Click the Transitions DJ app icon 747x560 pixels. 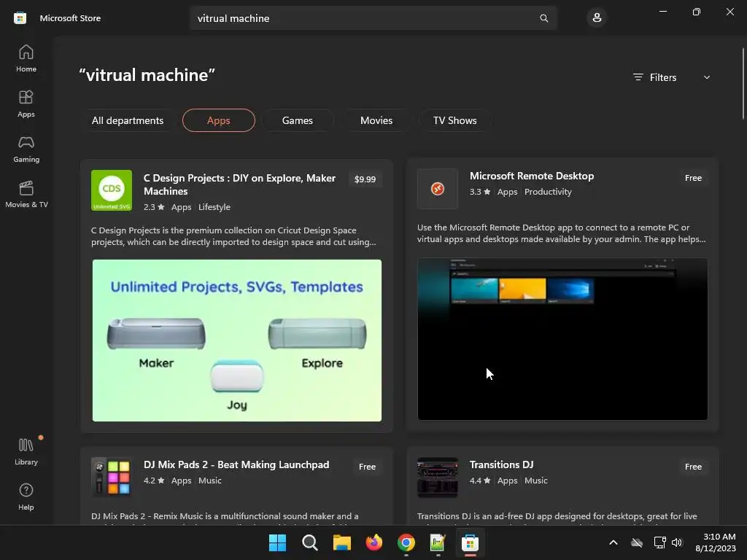438,478
